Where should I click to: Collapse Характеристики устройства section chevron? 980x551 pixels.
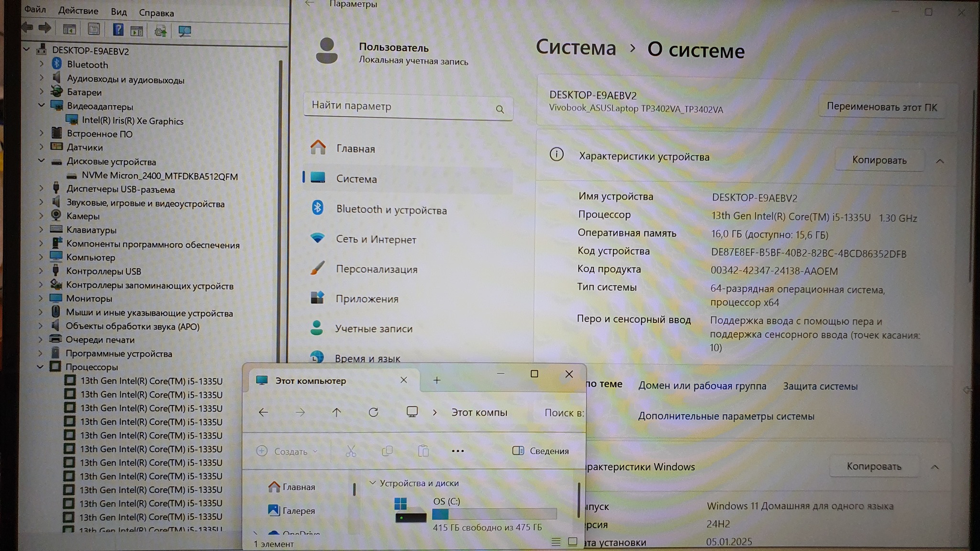[940, 161]
